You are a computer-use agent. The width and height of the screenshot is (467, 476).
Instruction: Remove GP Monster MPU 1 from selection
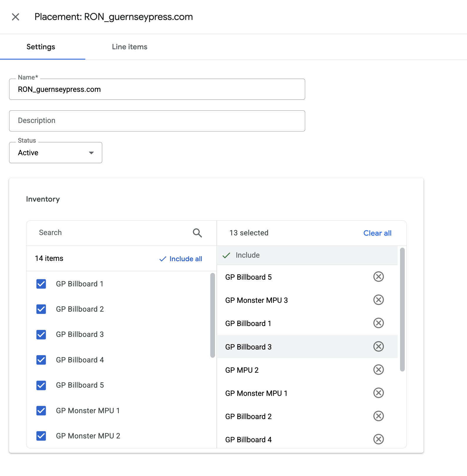point(379,393)
